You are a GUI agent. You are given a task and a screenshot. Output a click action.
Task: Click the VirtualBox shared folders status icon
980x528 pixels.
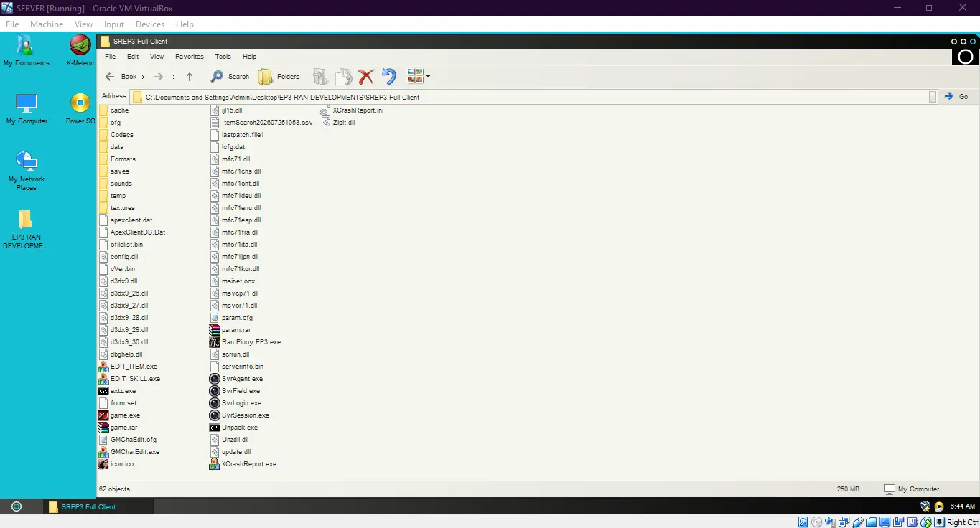click(870, 522)
